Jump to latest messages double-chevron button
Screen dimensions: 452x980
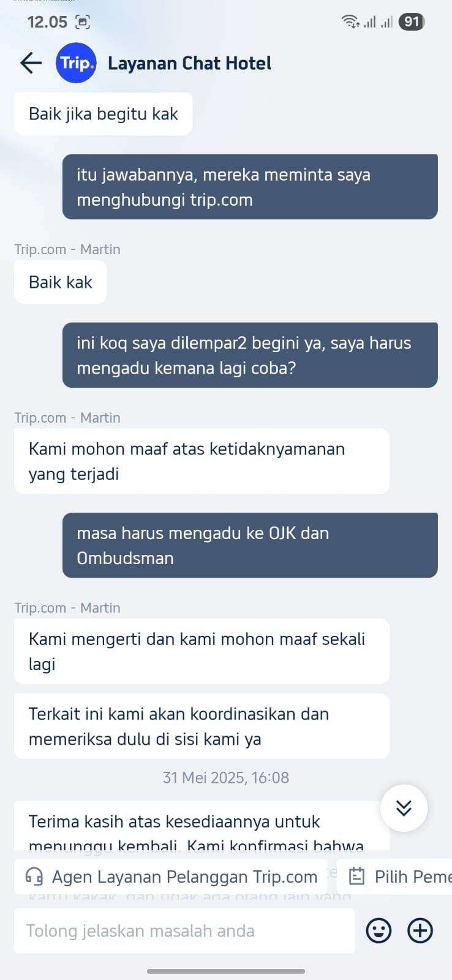click(404, 808)
